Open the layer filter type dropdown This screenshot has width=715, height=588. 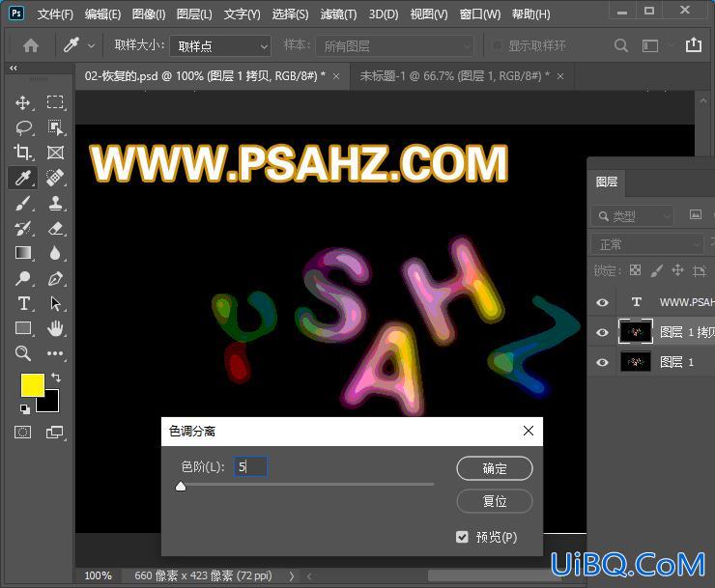pos(633,216)
